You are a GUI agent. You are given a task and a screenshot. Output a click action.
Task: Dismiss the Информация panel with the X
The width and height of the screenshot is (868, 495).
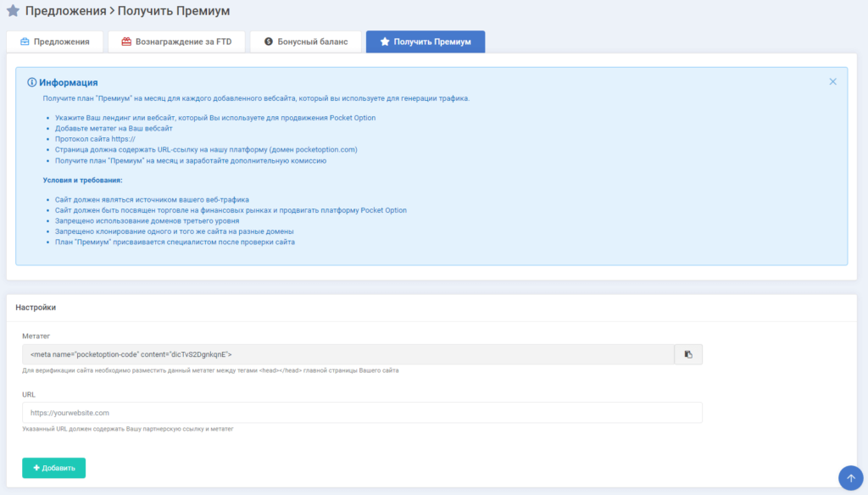point(832,81)
